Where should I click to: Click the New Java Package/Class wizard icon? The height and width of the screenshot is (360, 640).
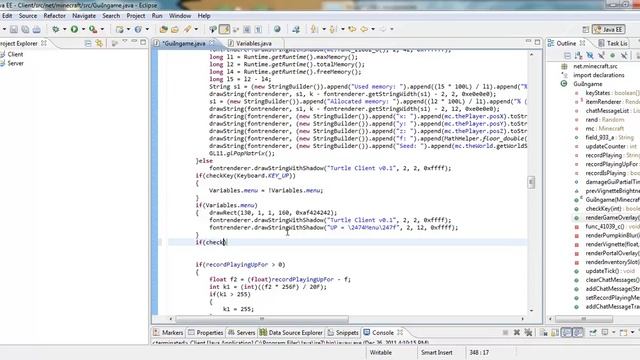120,29
